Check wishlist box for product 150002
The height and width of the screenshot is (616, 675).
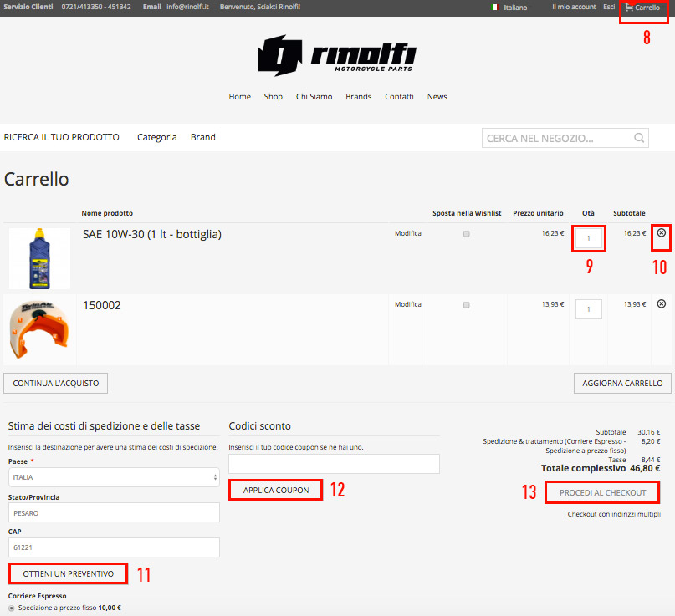pos(467,305)
